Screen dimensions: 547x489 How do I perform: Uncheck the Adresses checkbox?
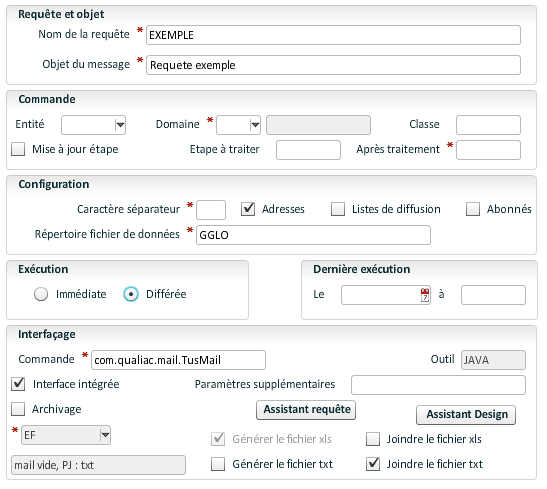248,209
